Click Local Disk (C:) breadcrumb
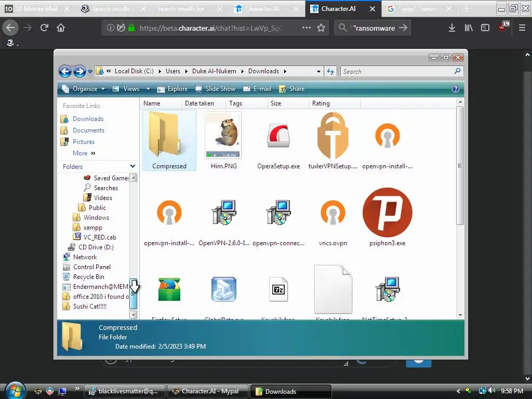This screenshot has height=399, width=532. click(134, 71)
